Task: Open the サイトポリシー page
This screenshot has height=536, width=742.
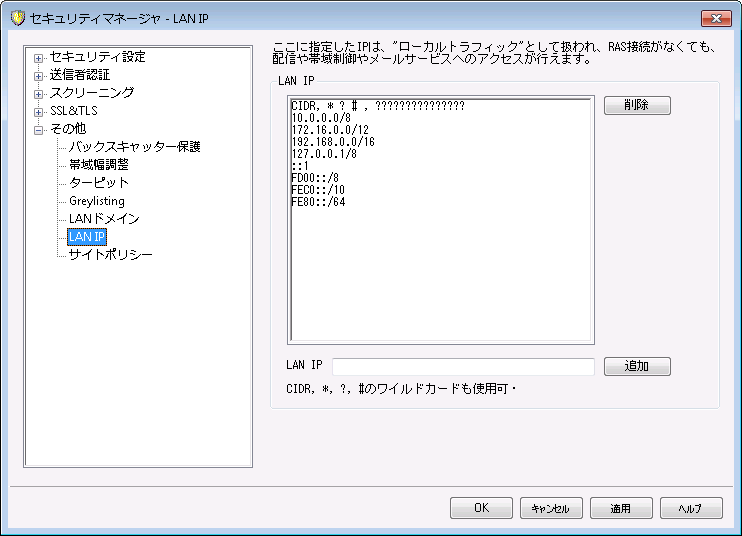Action: click(110, 255)
